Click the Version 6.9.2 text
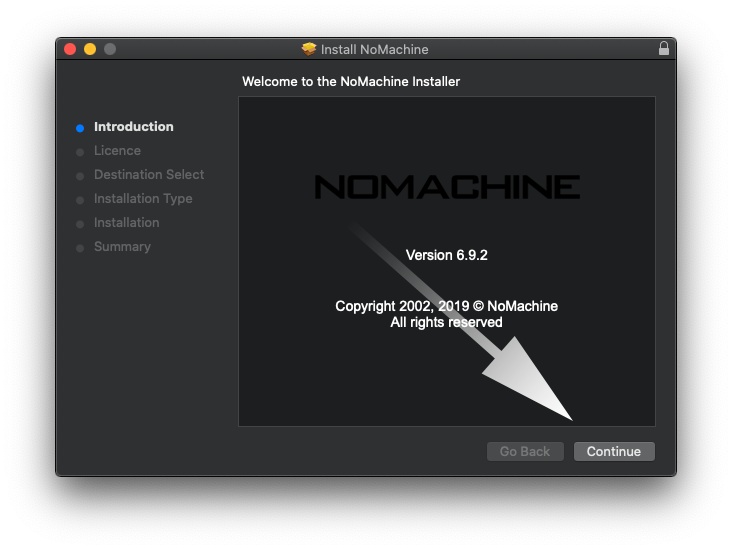 pyautogui.click(x=446, y=255)
